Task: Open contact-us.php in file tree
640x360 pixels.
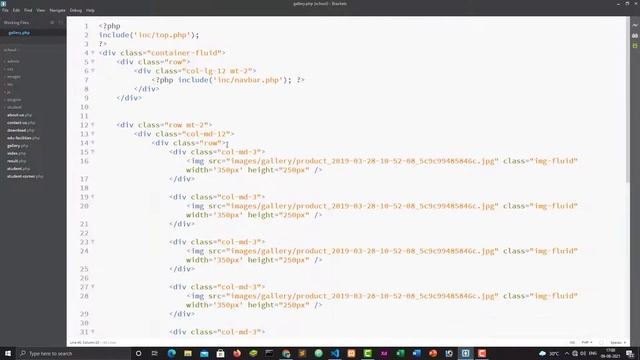Action: coord(21,123)
